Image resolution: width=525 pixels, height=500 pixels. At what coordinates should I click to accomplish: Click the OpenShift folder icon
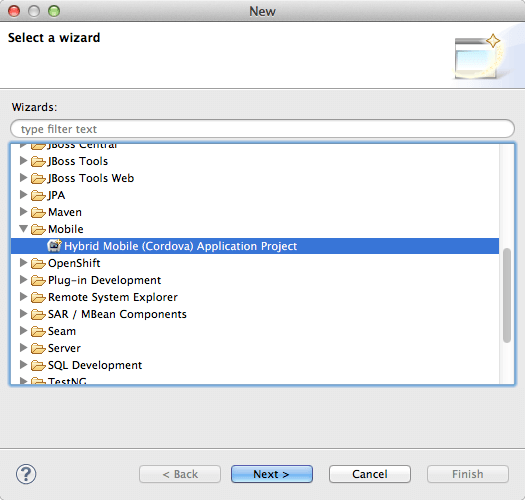point(38,264)
